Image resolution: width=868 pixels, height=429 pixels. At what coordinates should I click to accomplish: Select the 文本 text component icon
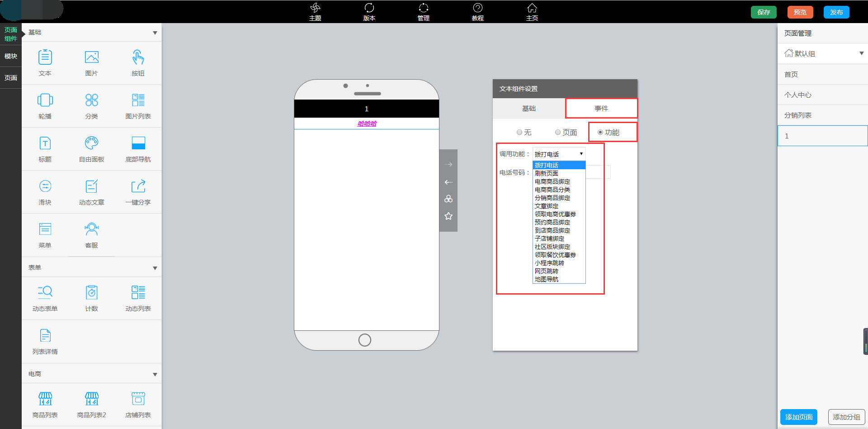pos(45,58)
